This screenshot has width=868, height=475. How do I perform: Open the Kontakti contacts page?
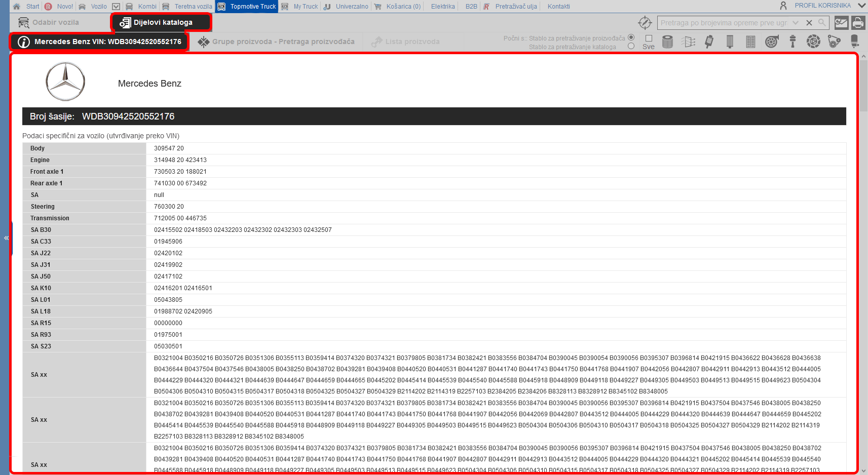tap(558, 7)
